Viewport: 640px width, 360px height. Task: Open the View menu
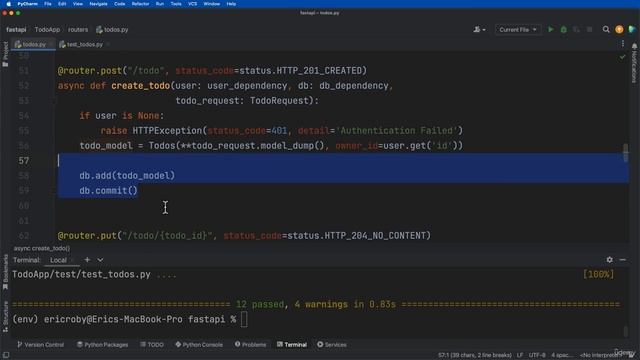(78, 4)
